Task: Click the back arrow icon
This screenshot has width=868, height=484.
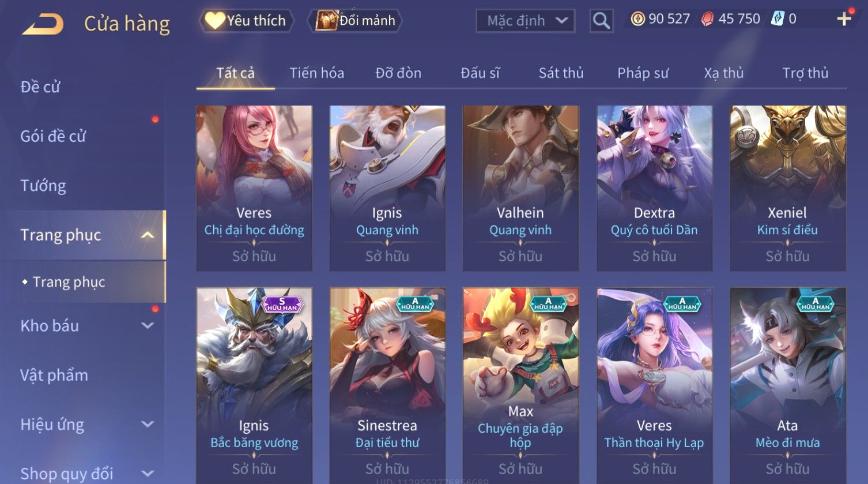Action: click(43, 25)
